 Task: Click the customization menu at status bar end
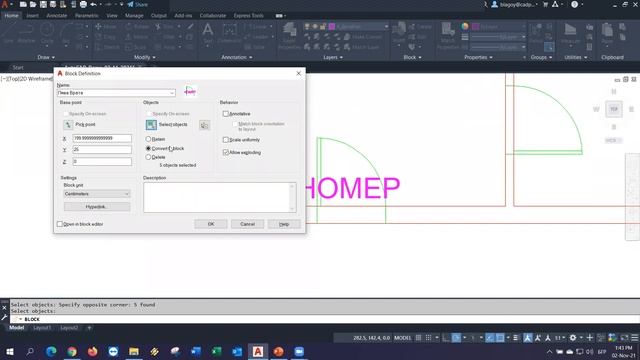[x=635, y=338]
